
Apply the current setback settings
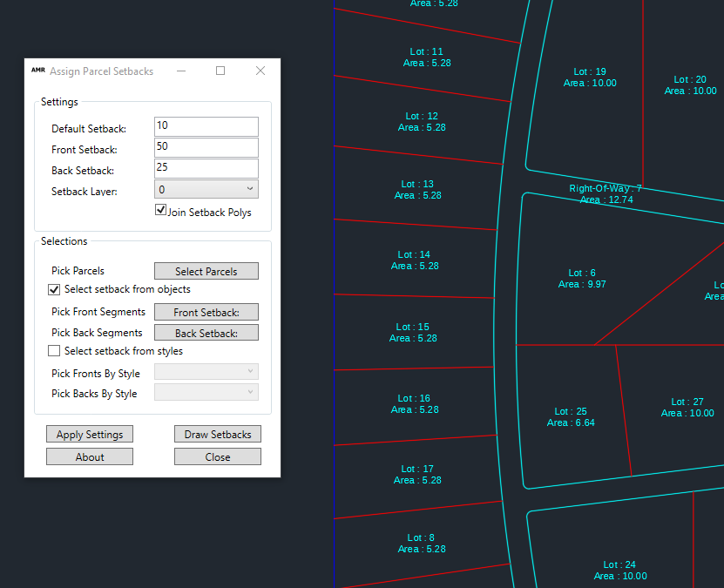pyautogui.click(x=89, y=434)
